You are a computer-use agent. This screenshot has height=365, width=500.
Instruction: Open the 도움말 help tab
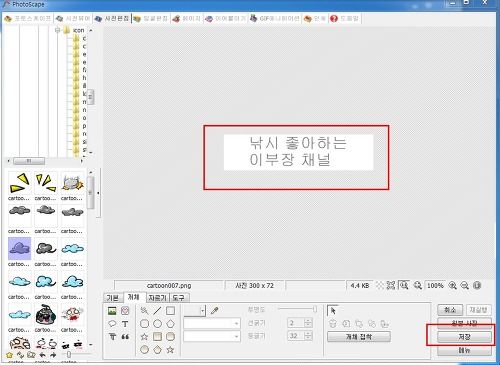coord(344,19)
